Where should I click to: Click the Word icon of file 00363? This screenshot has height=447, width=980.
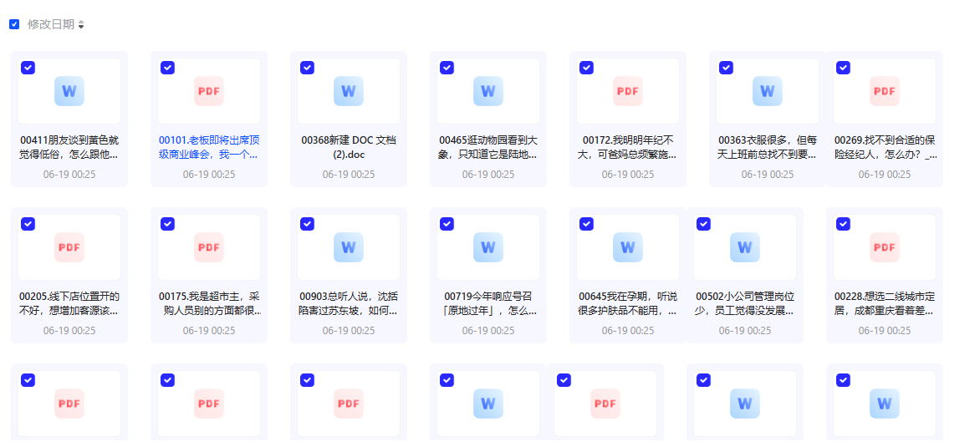point(768,91)
